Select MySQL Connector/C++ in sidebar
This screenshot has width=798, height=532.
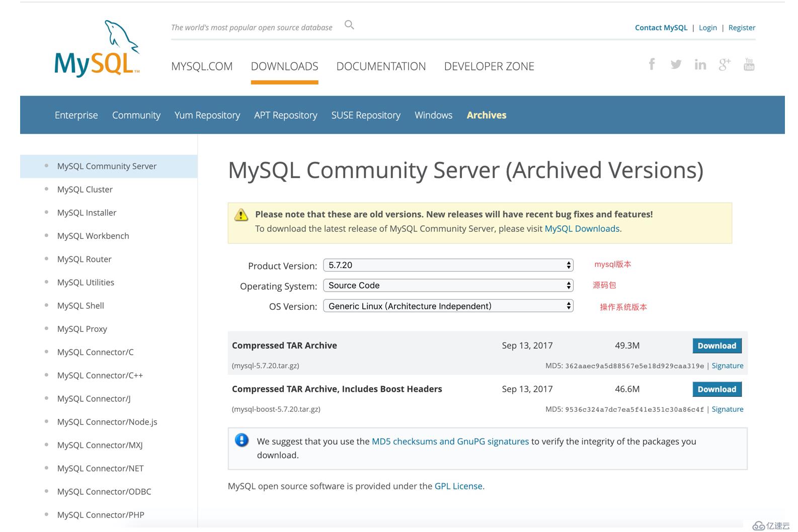(100, 375)
